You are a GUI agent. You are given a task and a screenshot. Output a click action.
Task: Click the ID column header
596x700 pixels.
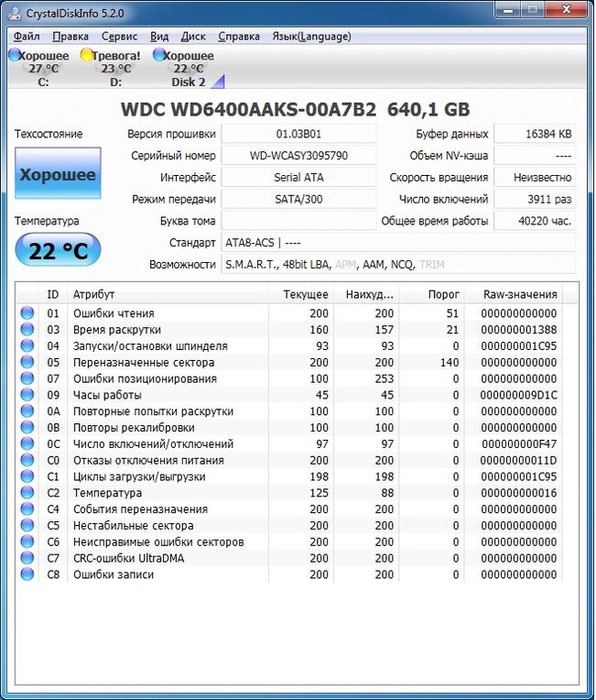[x=53, y=294]
